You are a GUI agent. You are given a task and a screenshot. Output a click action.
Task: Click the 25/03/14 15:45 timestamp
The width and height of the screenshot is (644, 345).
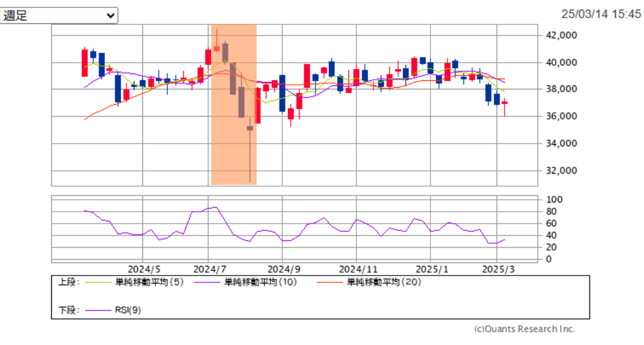point(601,14)
